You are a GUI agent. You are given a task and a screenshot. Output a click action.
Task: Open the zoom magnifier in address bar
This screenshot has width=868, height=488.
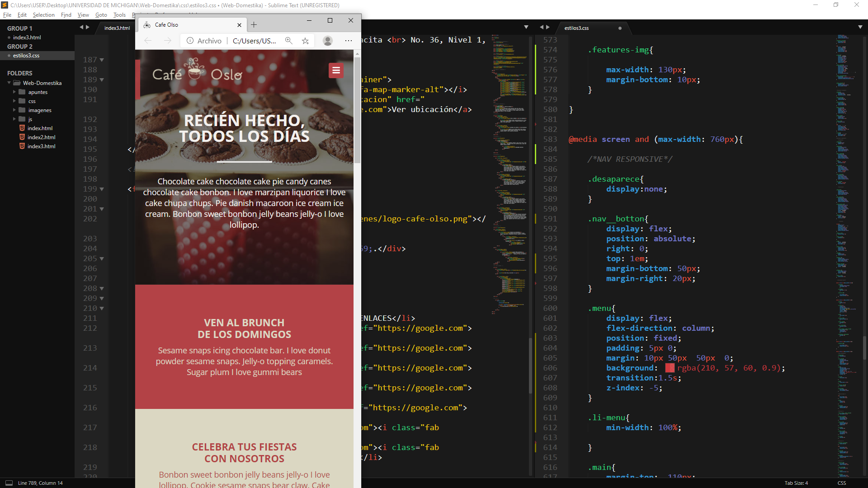pyautogui.click(x=288, y=41)
